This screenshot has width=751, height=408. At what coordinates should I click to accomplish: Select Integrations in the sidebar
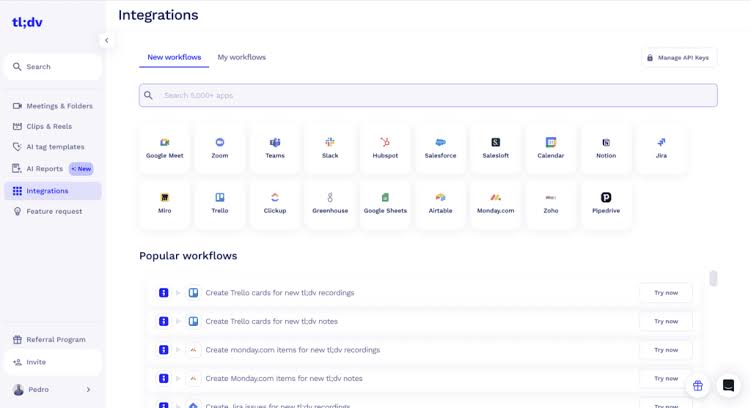pos(53,191)
